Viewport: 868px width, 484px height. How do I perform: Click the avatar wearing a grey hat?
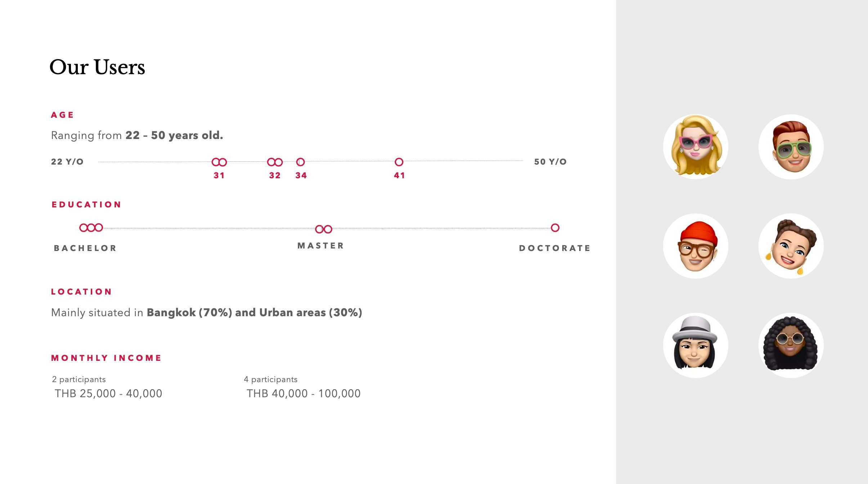[x=695, y=345]
